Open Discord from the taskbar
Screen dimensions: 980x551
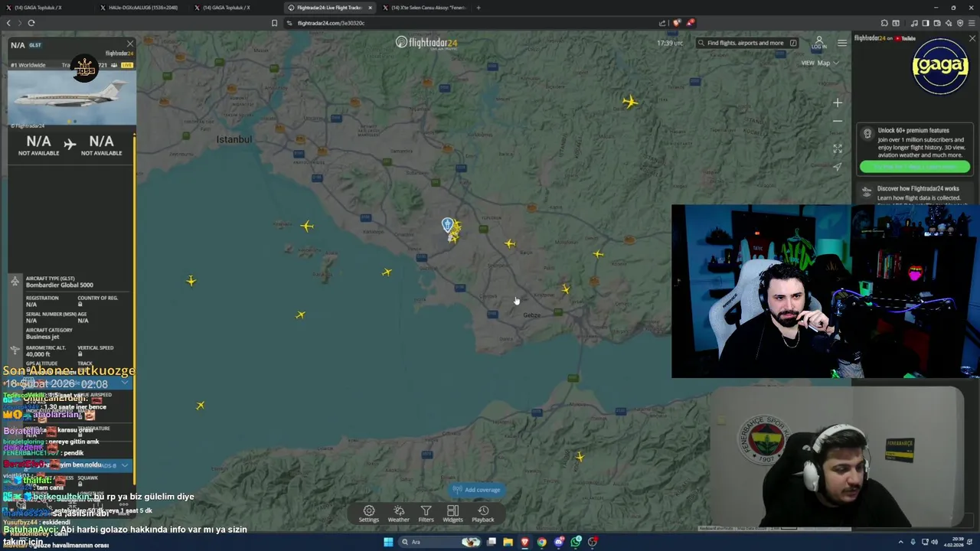click(559, 542)
